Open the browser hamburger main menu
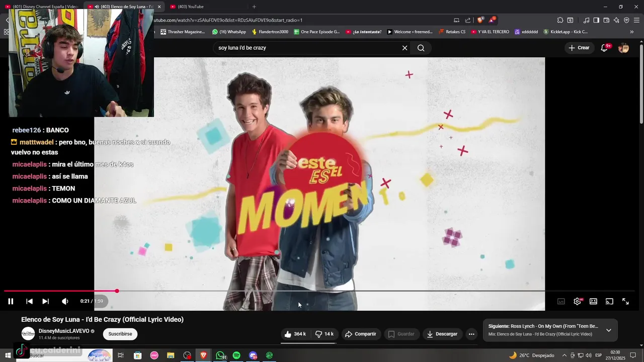 click(x=636, y=20)
